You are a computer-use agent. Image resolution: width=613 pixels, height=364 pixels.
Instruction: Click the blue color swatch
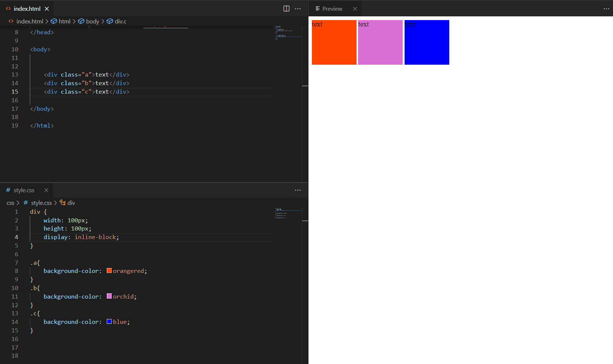click(109, 321)
